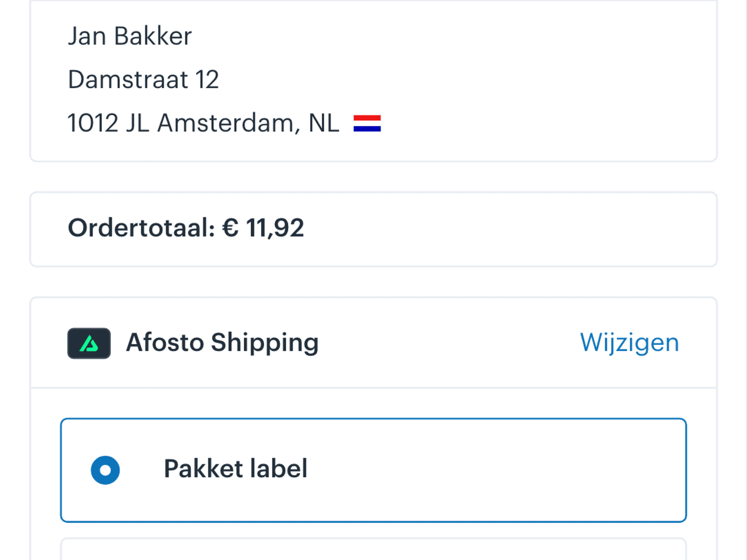The height and width of the screenshot is (560, 747).
Task: Click the shipping method header row
Action: 373,343
